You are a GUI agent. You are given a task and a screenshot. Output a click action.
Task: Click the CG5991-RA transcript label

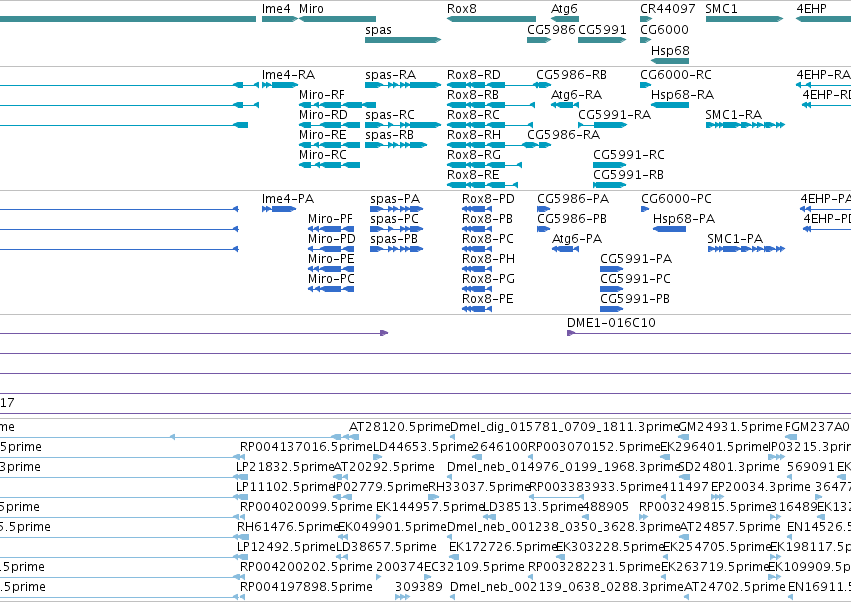click(614, 115)
